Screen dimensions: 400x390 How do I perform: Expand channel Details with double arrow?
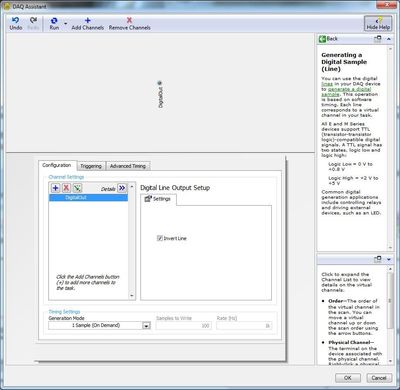pos(122,188)
